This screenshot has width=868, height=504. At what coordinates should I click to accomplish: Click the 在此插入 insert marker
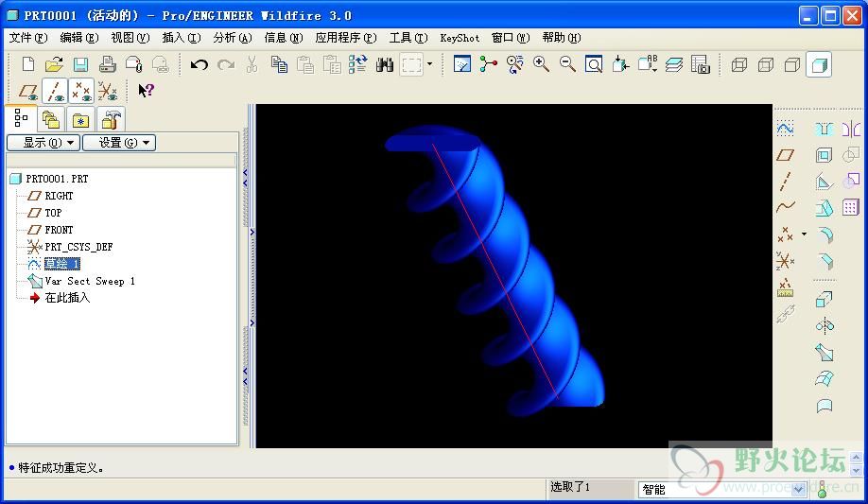(x=67, y=298)
